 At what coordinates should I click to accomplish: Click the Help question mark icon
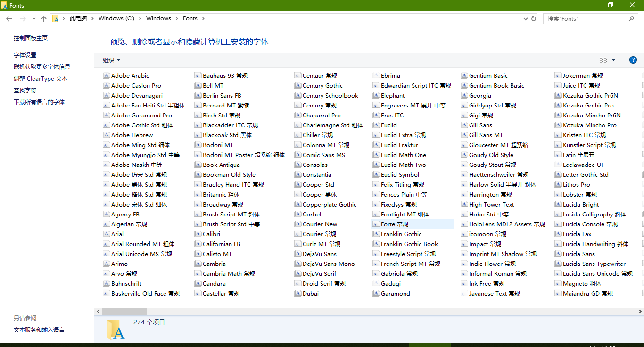633,60
